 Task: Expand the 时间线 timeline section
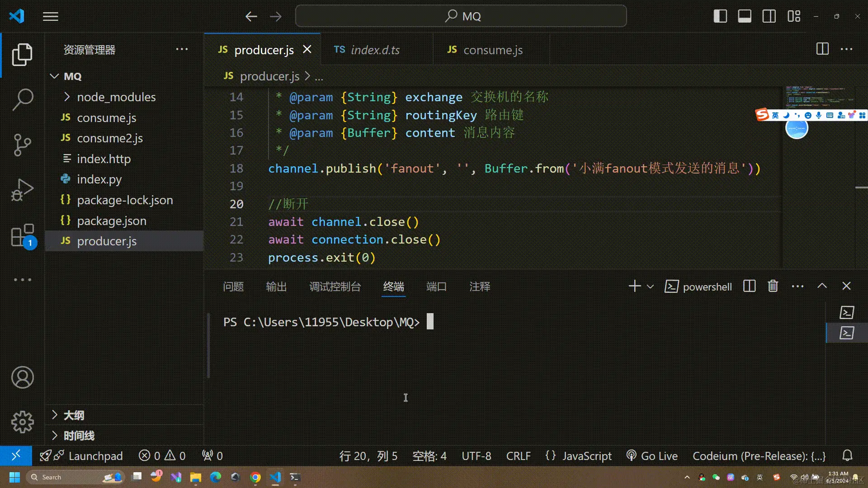point(124,436)
